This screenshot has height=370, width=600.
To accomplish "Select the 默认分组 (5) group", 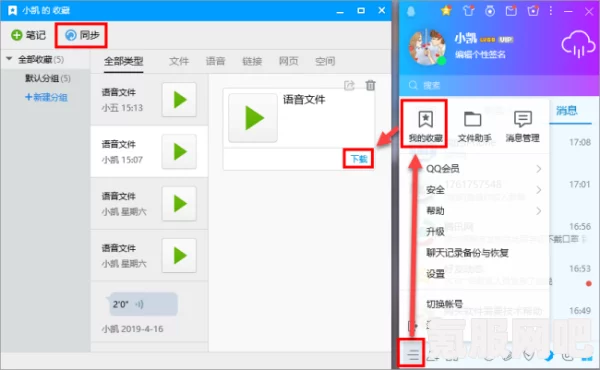I will 48,78.
